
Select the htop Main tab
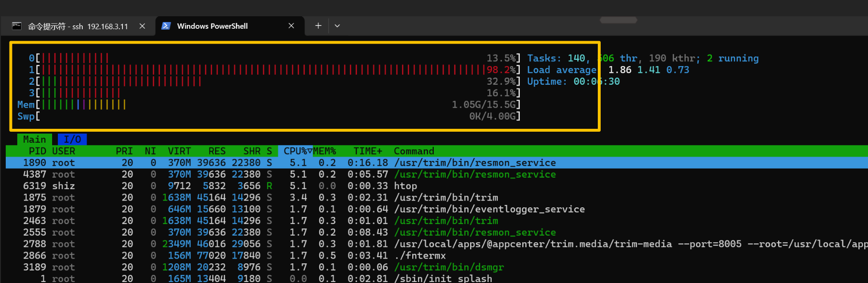(x=34, y=139)
